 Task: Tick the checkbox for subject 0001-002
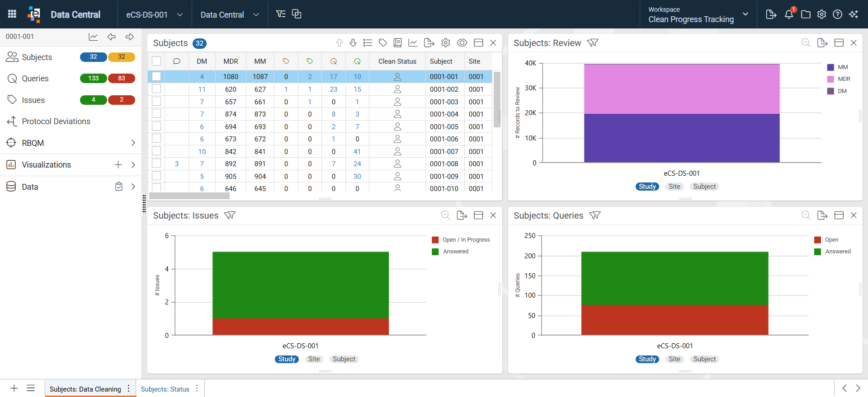click(156, 89)
